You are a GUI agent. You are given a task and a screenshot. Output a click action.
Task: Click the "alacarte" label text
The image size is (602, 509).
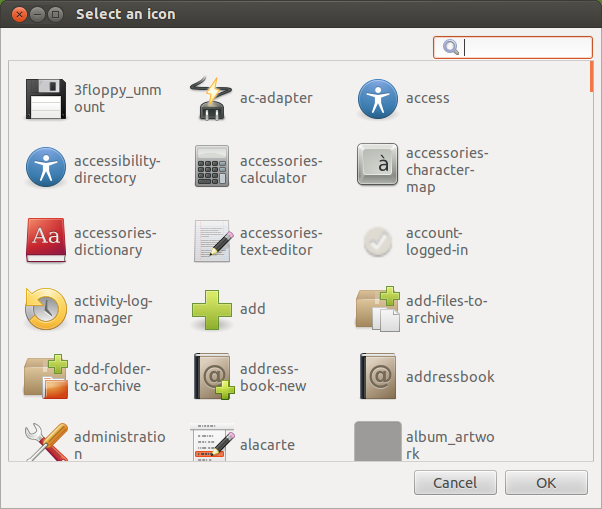click(267, 445)
